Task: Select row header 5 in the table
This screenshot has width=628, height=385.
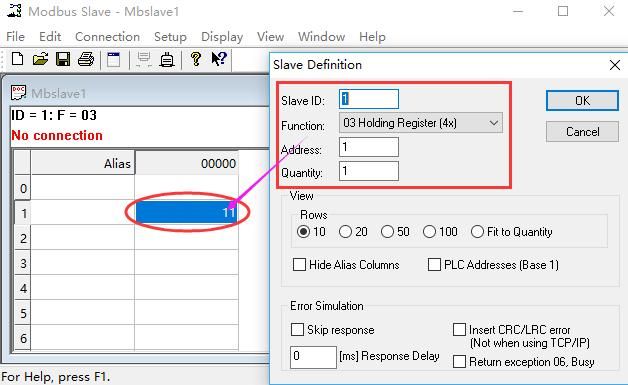Action: pos(23,313)
